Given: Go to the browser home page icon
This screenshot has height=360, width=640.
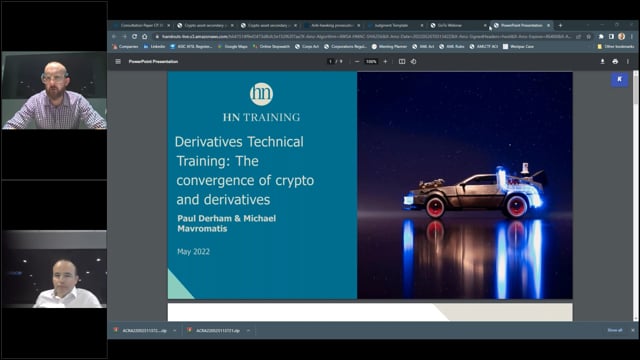Looking at the screenshot, I should coord(144,36).
